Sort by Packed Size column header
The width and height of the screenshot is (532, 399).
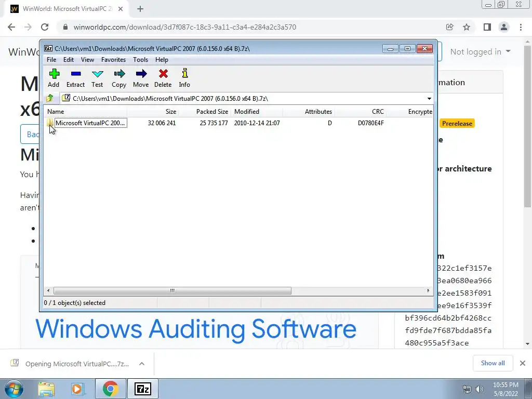(x=205, y=112)
